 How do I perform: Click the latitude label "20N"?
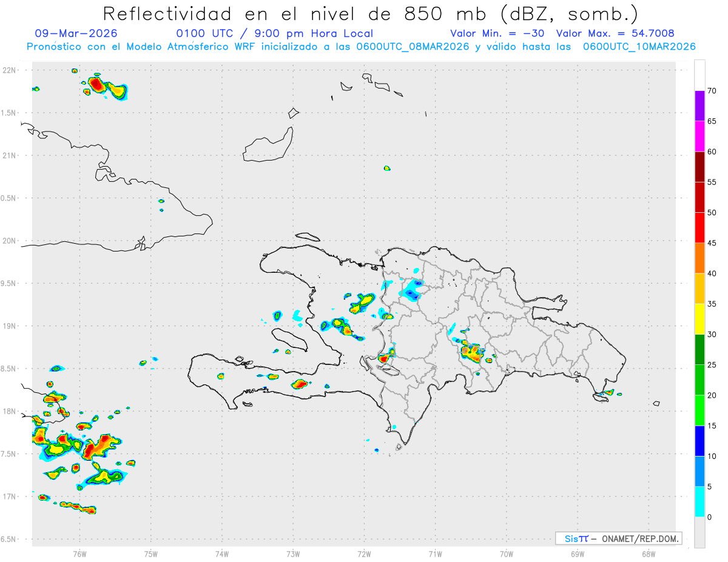coord(10,241)
